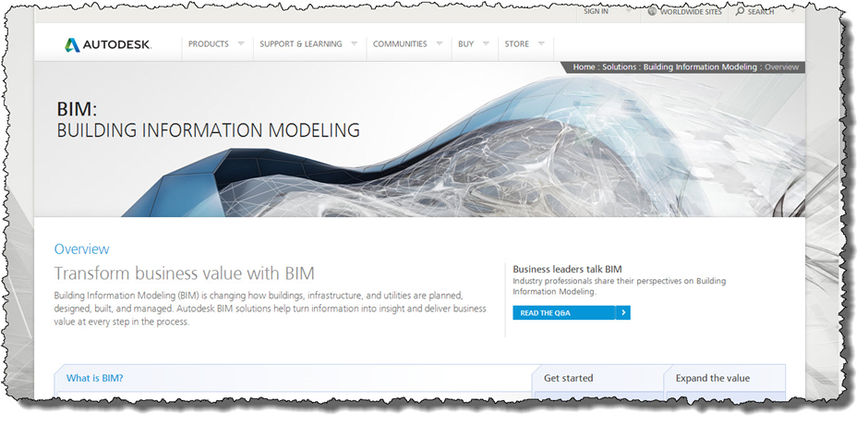This screenshot has height=425, width=868.
Task: Expand the Communities dropdown arrow
Action: click(439, 43)
